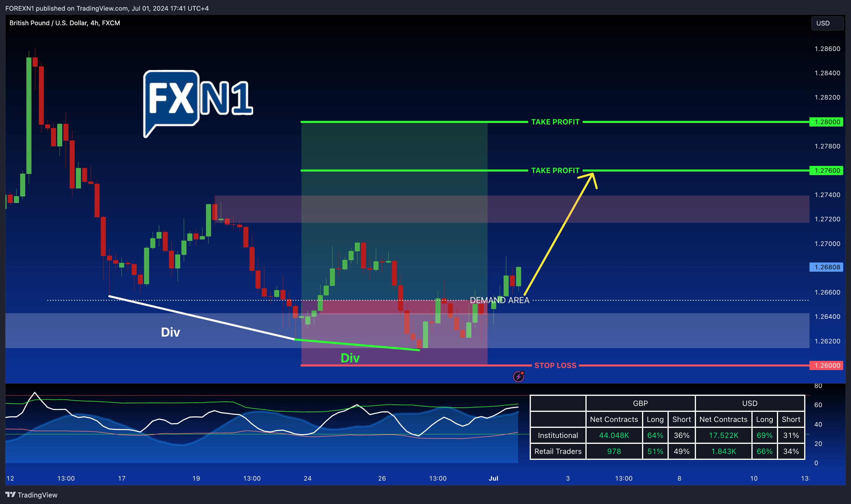Screen dimensions: 851x504
Task: Click the 978 retail net contracts cell
Action: click(x=614, y=451)
